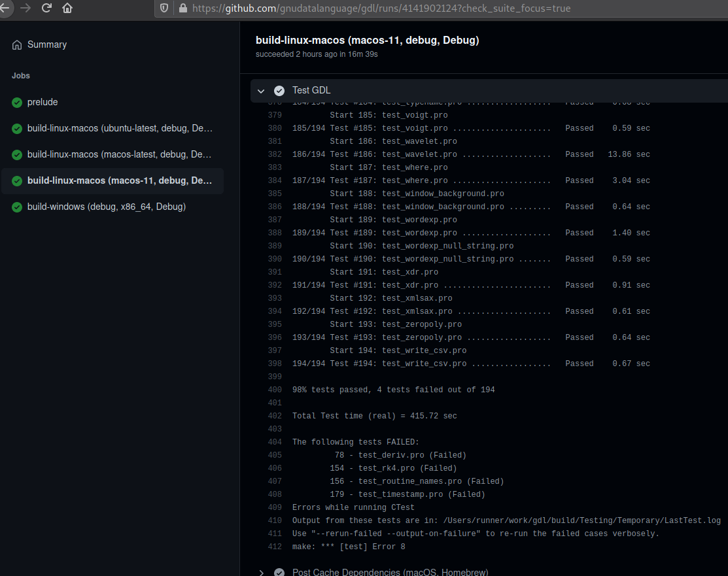Click success icon of build-windows job
Viewport: 728px width, 576px height.
coord(17,207)
